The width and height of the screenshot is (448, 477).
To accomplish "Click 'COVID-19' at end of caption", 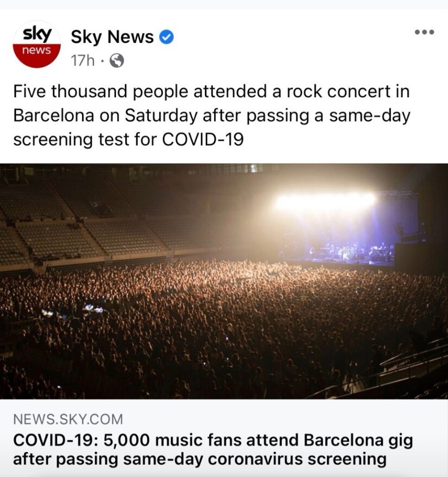I will pyautogui.click(x=203, y=140).
